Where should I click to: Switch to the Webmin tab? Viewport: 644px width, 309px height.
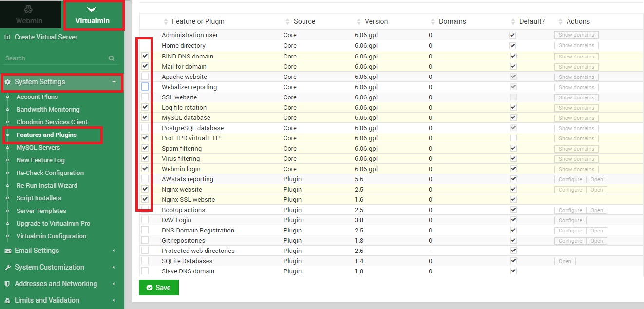click(x=29, y=15)
